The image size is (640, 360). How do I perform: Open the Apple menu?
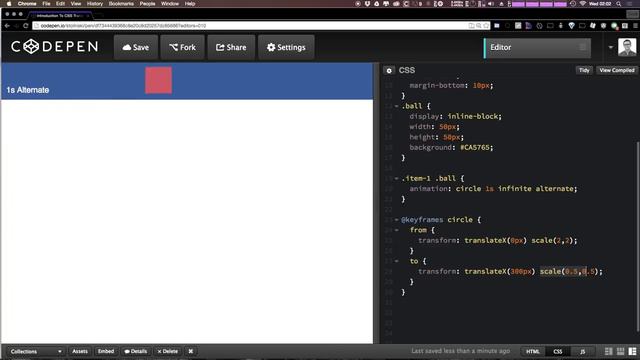[9, 4]
